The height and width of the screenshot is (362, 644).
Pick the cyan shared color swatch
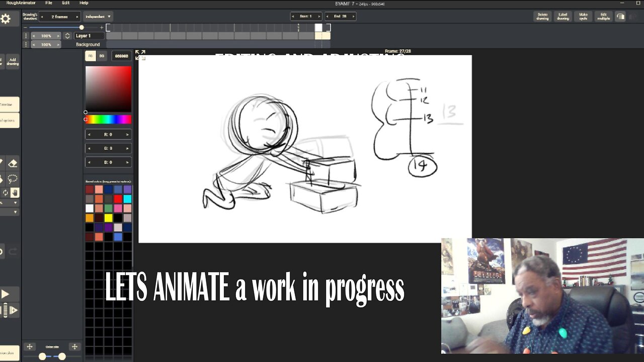pos(127,199)
